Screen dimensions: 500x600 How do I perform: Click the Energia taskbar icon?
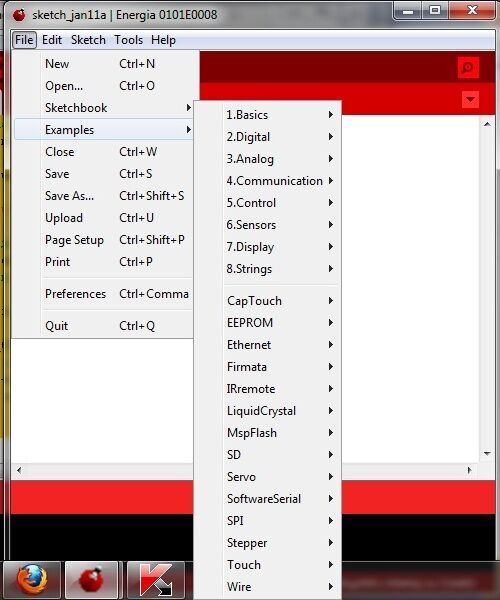[x=92, y=580]
